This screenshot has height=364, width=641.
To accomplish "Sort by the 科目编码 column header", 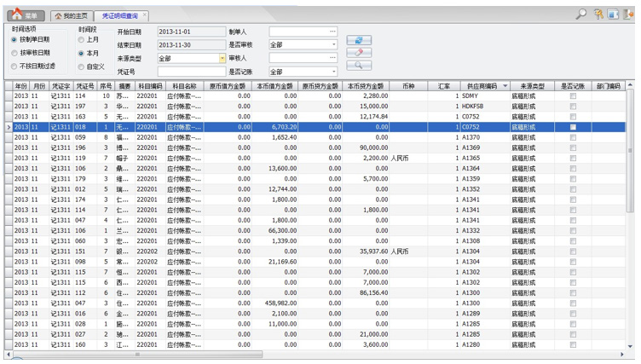I will (x=150, y=86).
